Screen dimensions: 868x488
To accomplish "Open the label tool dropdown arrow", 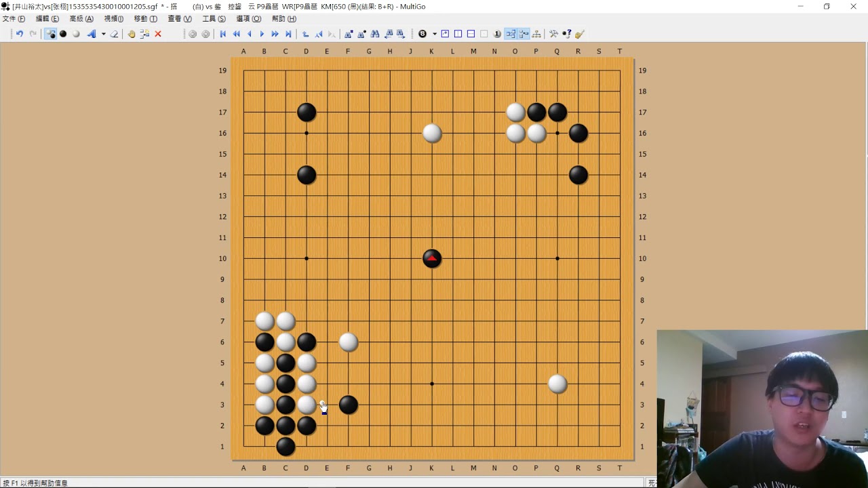I will click(103, 34).
